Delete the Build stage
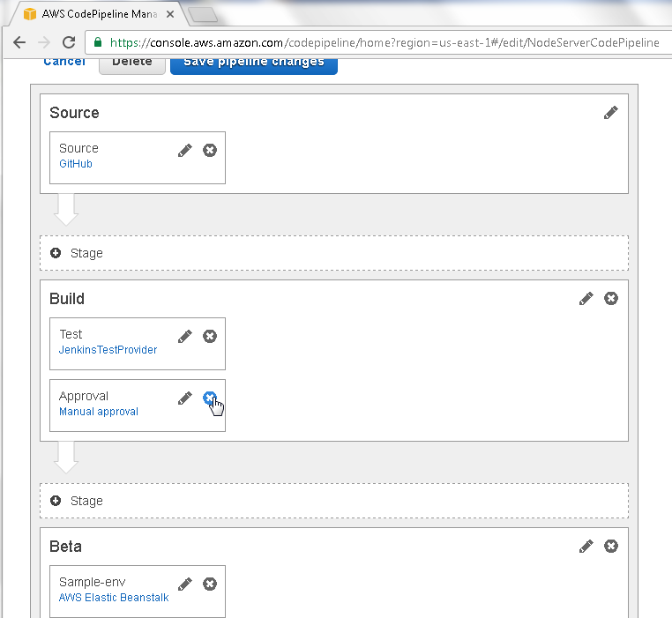 pos(611,298)
